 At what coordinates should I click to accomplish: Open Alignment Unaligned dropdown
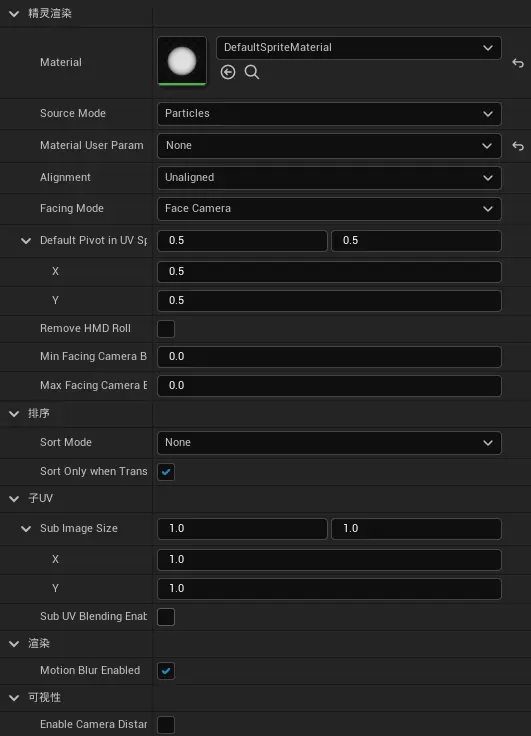329,178
